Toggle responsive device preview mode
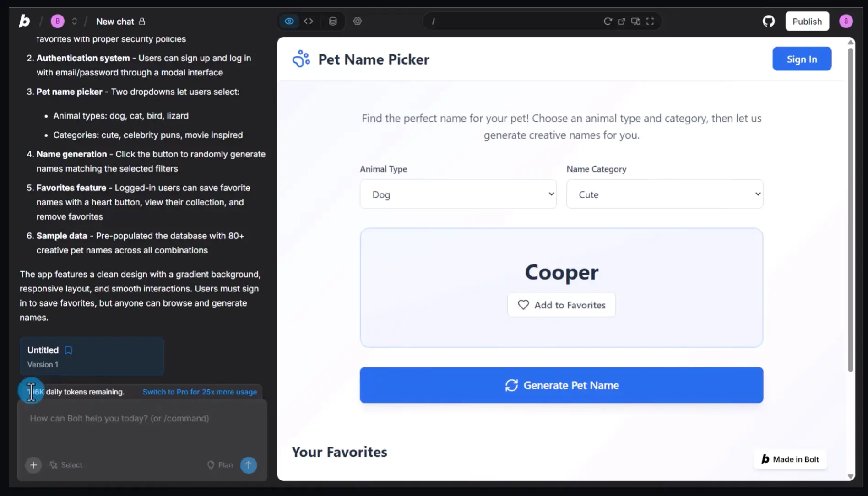The width and height of the screenshot is (868, 496). (635, 21)
